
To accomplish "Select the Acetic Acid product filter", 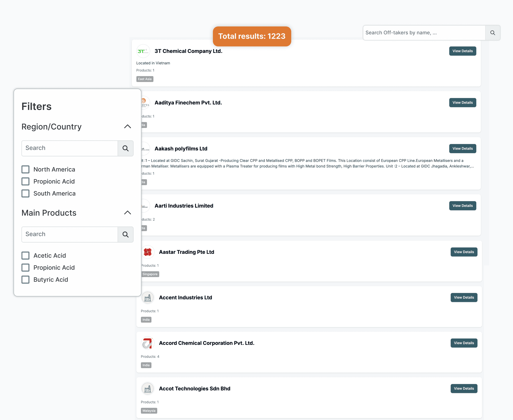I will (x=25, y=255).
